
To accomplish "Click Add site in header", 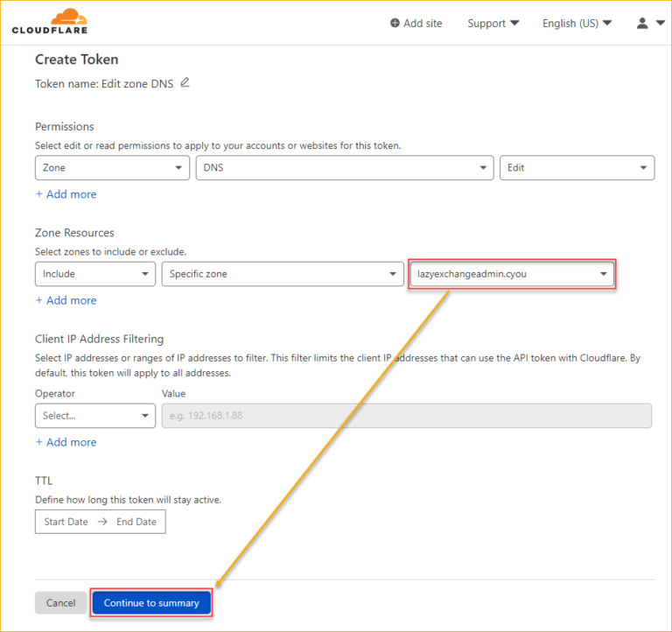I will coord(416,23).
